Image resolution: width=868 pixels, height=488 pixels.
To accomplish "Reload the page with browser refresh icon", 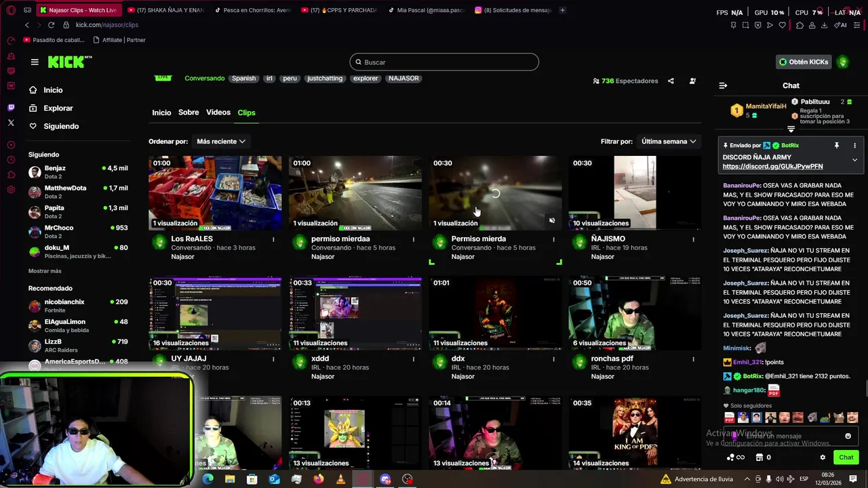I will point(51,25).
